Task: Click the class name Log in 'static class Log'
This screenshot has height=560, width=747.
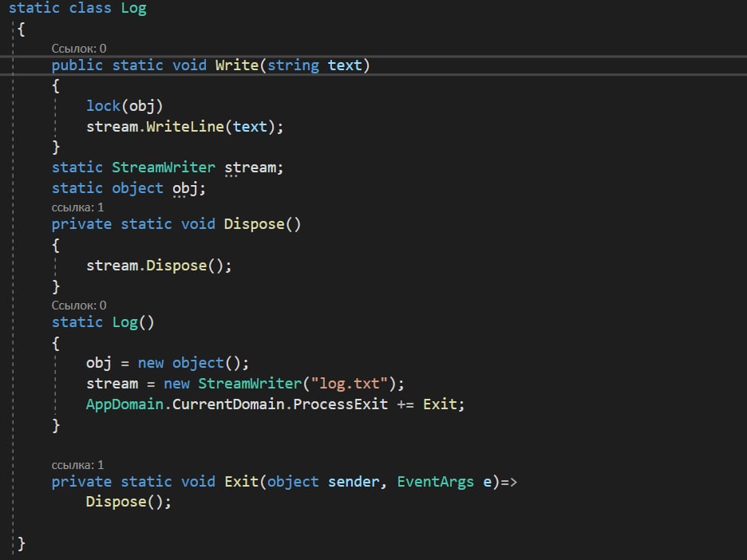Action: [x=133, y=8]
